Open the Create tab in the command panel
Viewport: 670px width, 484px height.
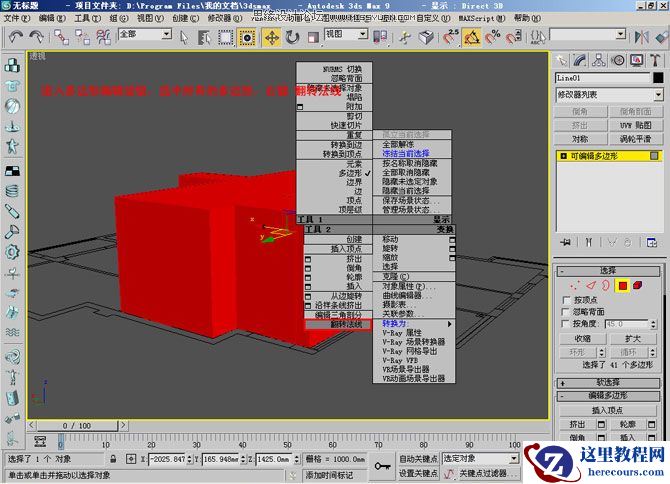561,61
